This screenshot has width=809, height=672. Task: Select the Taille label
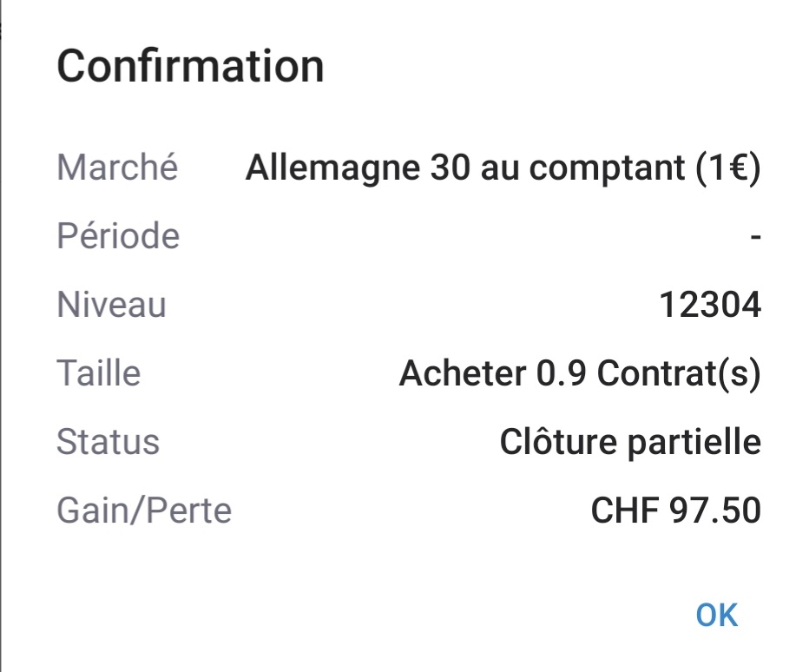pyautogui.click(x=98, y=373)
